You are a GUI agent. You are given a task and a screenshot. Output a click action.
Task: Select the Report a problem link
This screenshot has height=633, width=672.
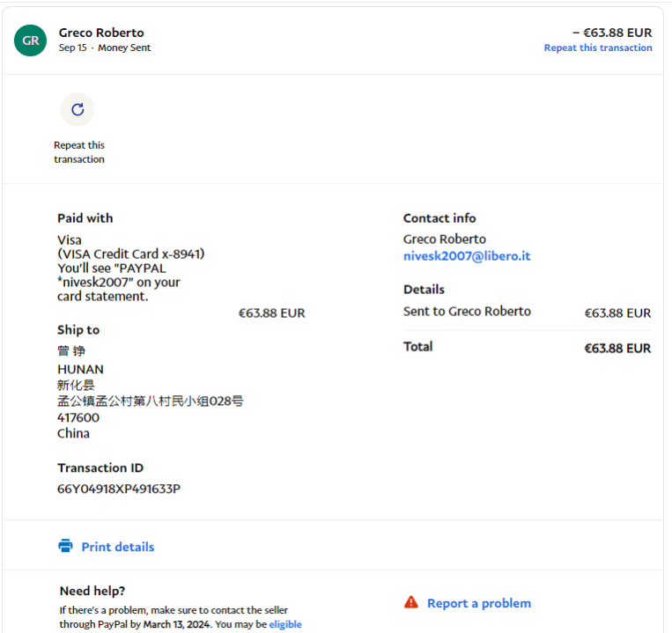(478, 603)
